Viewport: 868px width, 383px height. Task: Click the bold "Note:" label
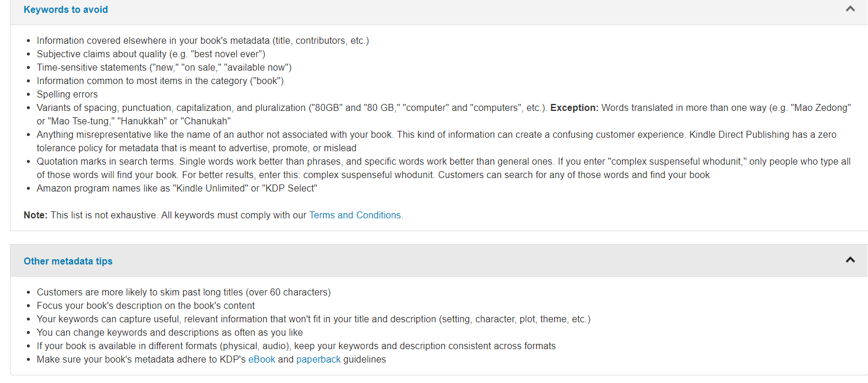tap(35, 215)
